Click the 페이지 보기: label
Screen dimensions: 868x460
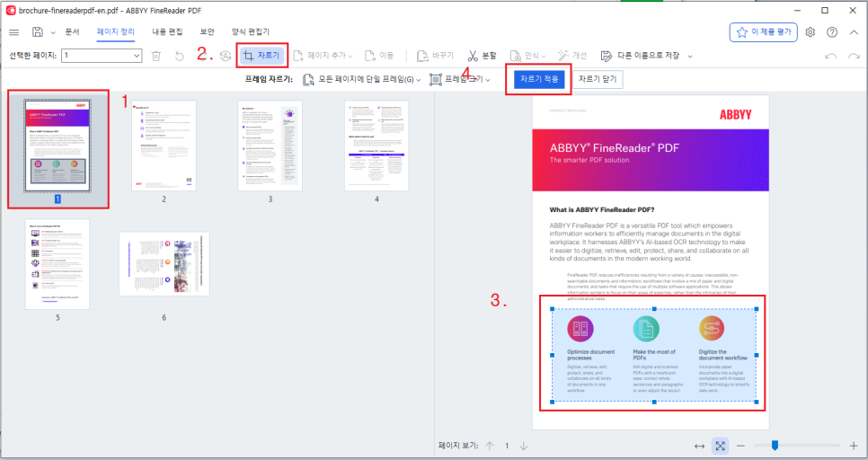pyautogui.click(x=458, y=446)
